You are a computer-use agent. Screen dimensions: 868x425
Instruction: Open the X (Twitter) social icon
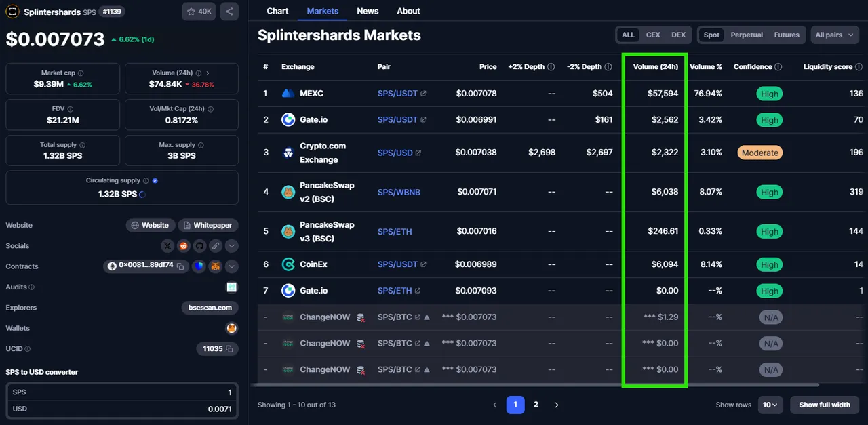click(x=167, y=246)
